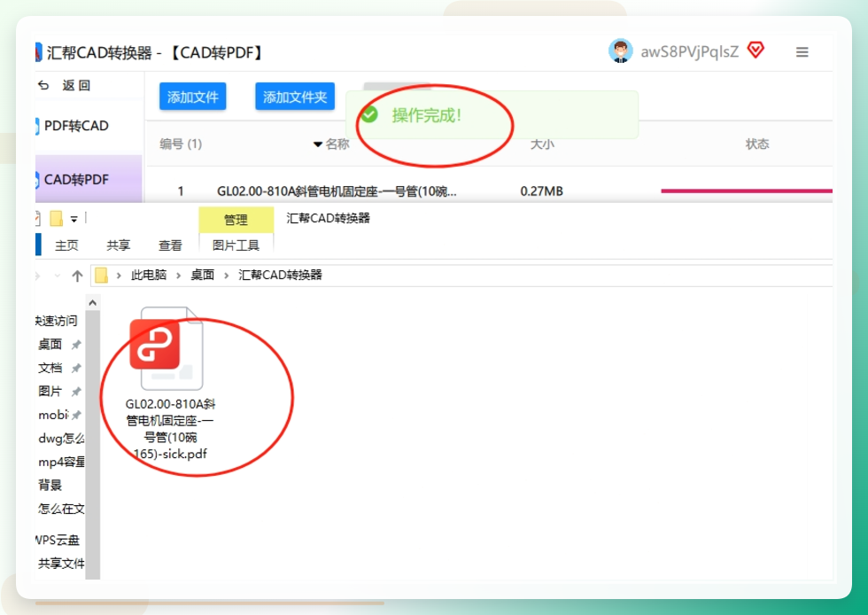Click 桌面 in the address bar

[x=202, y=275]
